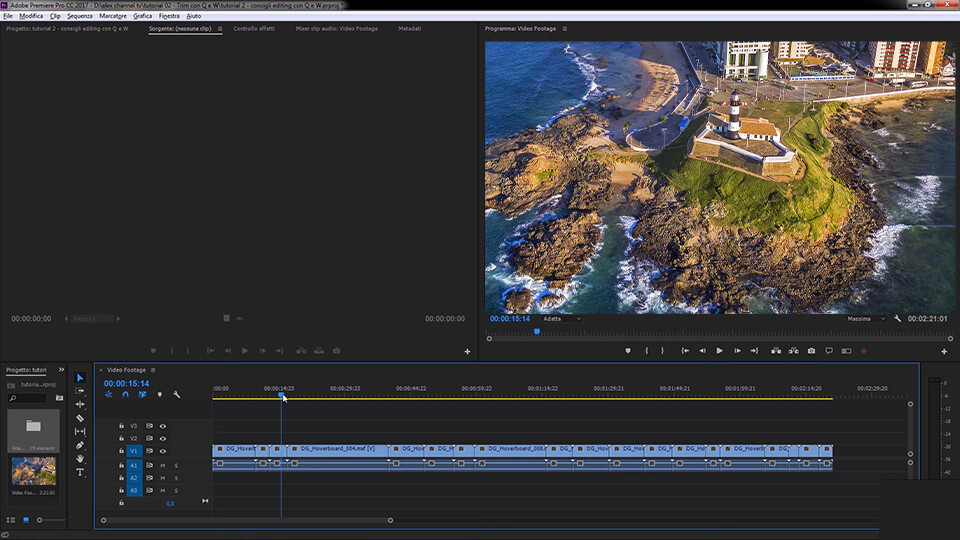
Task: Open timeline display settings wrench
Action: coord(176,395)
